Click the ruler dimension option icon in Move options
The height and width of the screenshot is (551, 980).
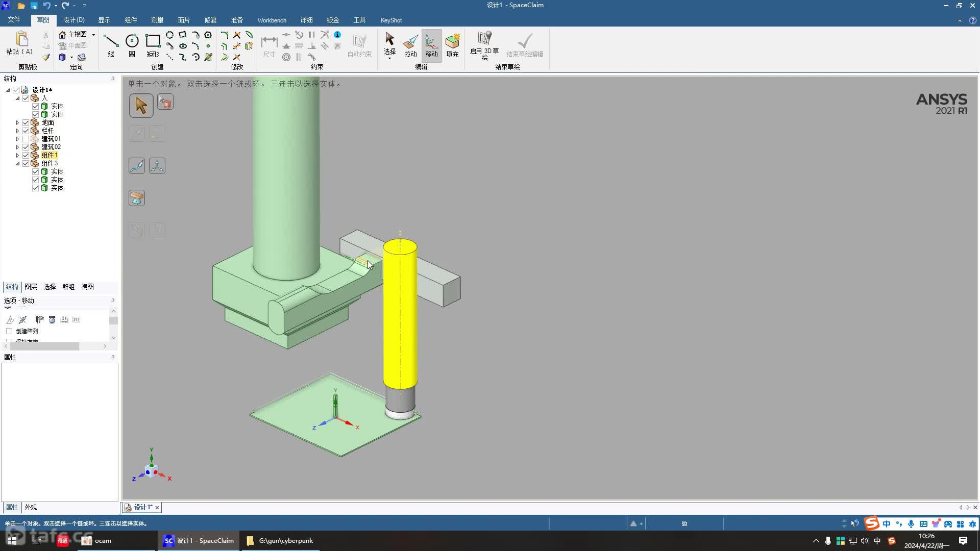point(64,320)
